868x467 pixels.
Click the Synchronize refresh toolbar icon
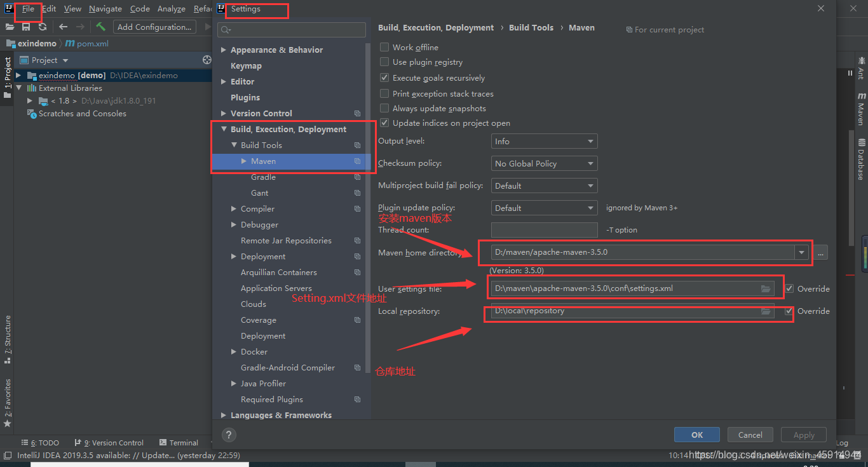43,27
